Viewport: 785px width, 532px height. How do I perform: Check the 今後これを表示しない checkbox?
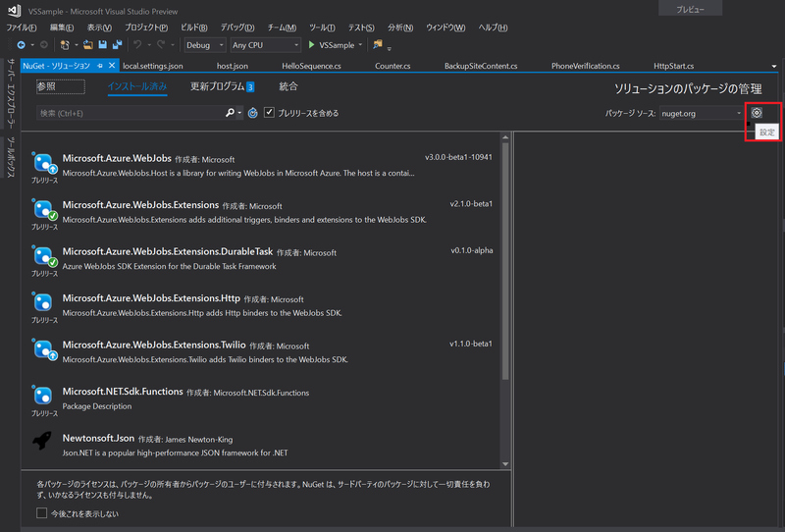pyautogui.click(x=41, y=513)
